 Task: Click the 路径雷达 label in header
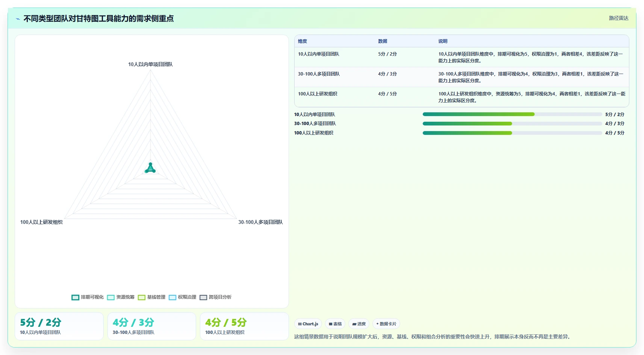(618, 18)
